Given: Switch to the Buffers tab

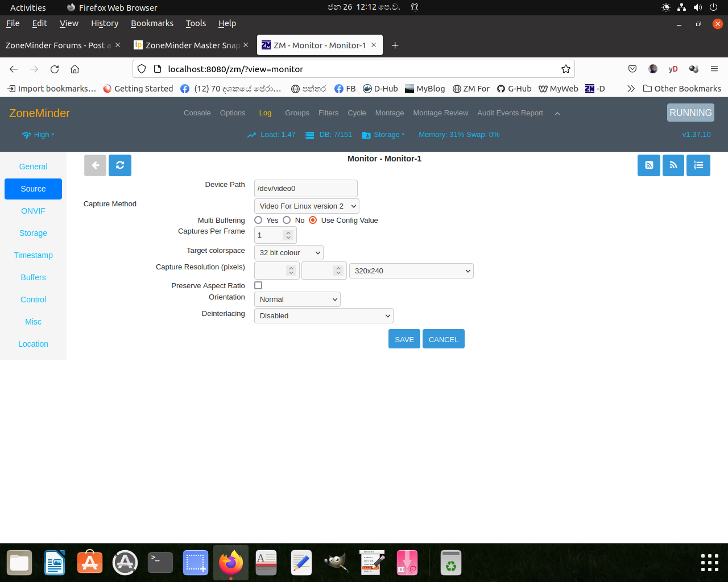Looking at the screenshot, I should [x=33, y=277].
